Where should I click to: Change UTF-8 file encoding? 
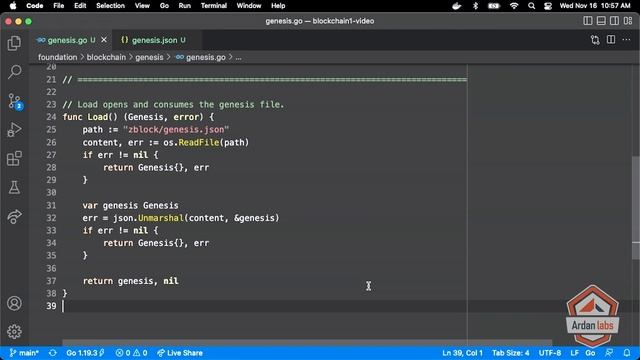550,353
